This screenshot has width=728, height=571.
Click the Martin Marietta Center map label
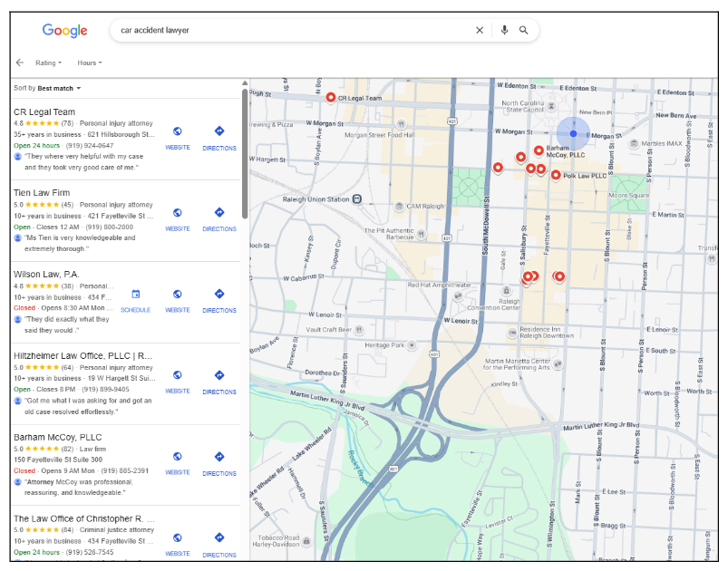[517, 364]
